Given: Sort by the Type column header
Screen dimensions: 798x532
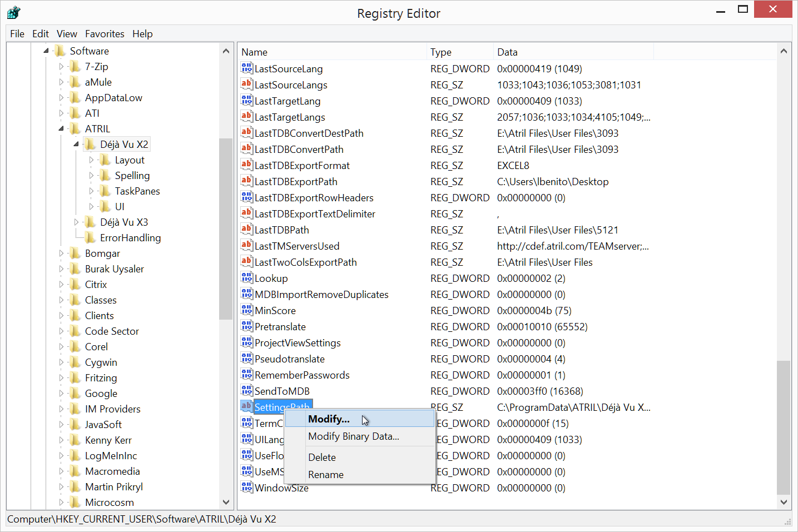Looking at the screenshot, I should tap(460, 52).
